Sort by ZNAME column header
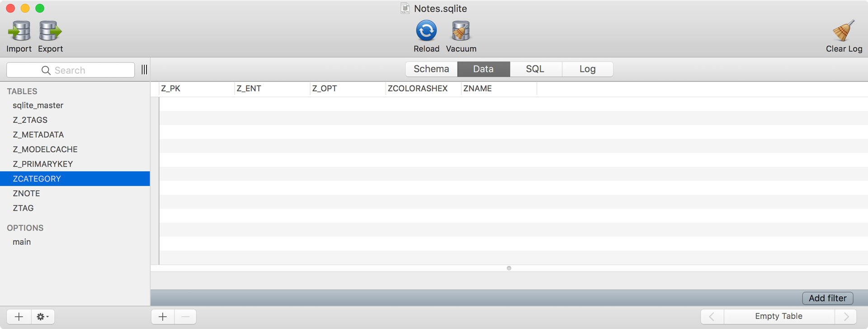 499,89
